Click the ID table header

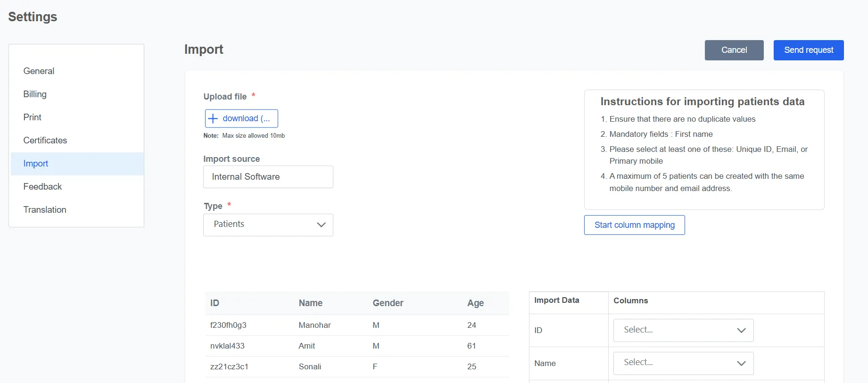click(x=215, y=303)
